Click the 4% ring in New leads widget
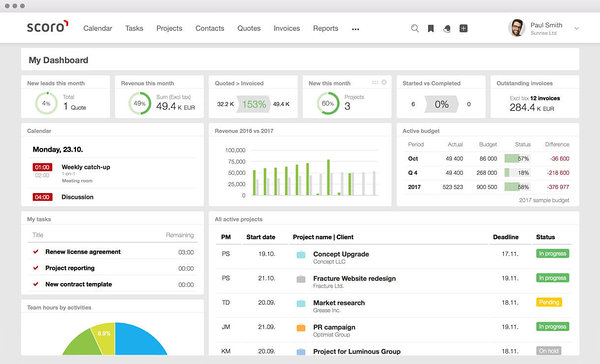This screenshot has width=600, height=364. [46, 103]
